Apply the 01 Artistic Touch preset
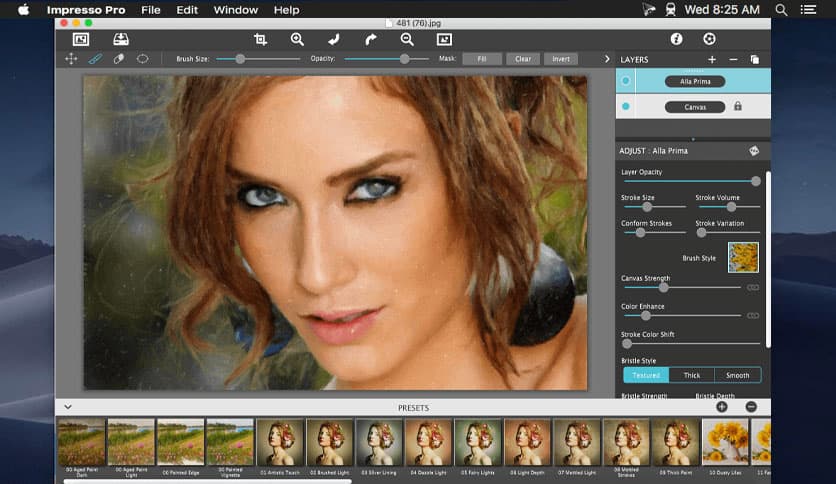This screenshot has height=484, width=836. [279, 442]
